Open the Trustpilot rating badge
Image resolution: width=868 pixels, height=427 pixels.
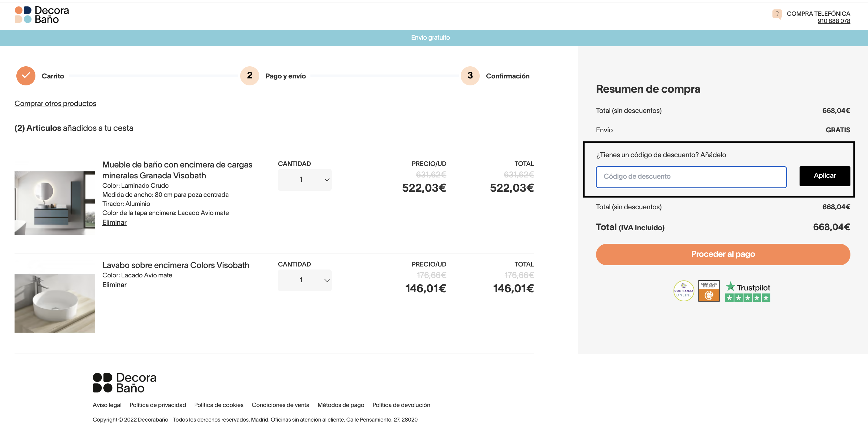(x=747, y=291)
